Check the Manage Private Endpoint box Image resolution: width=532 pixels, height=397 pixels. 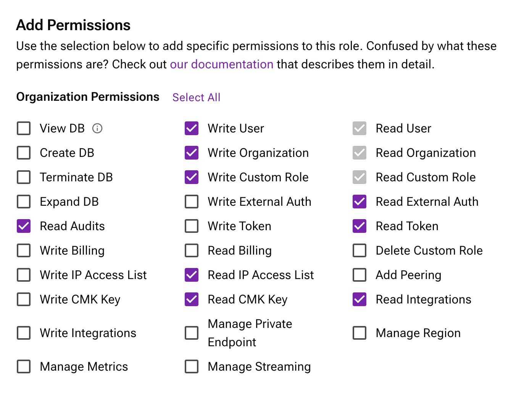tap(192, 333)
